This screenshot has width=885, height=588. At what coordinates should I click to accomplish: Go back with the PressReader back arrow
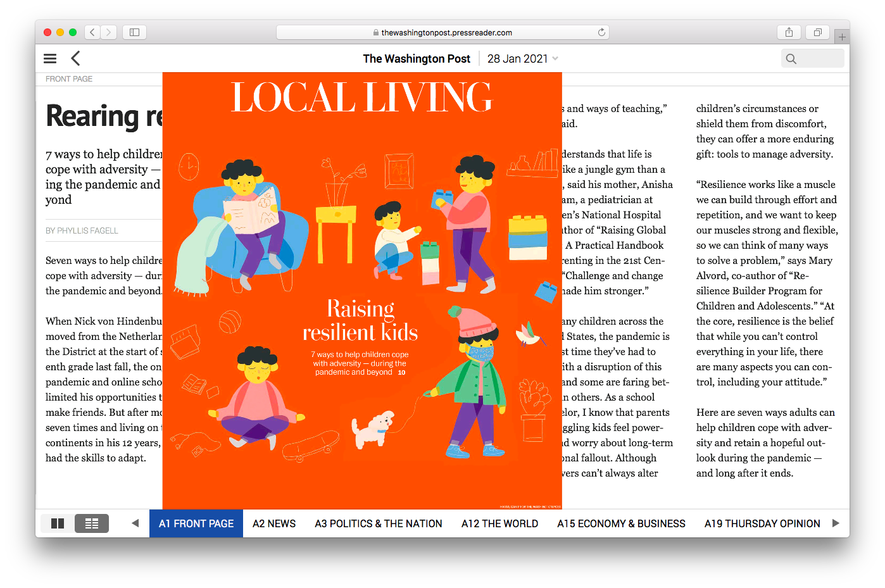click(75, 59)
